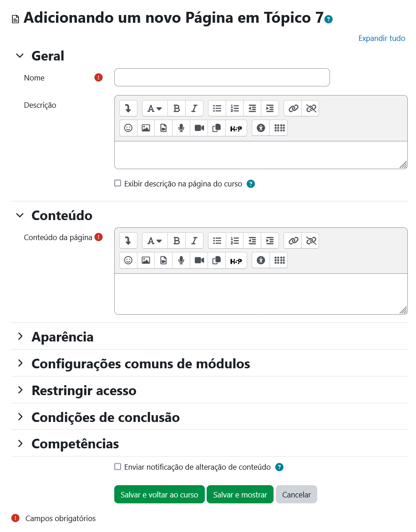Insert H5P content in Descrição editor
Image resolution: width=416 pixels, height=532 pixels.
click(x=236, y=128)
